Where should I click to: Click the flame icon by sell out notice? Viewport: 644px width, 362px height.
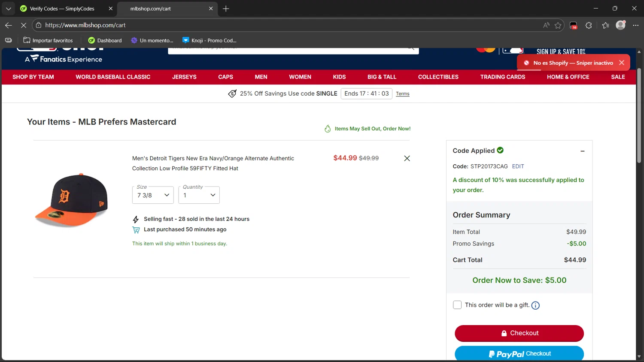click(328, 129)
